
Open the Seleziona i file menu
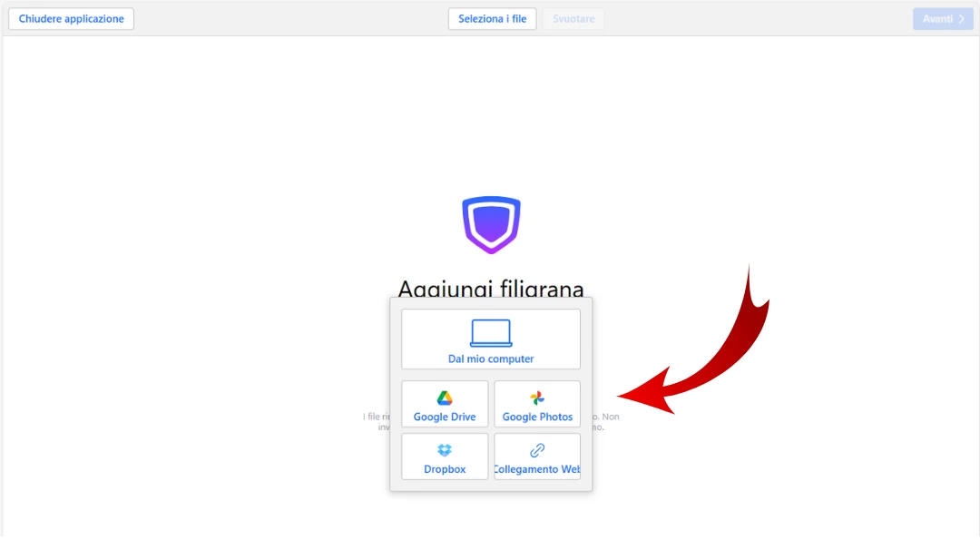492,19
